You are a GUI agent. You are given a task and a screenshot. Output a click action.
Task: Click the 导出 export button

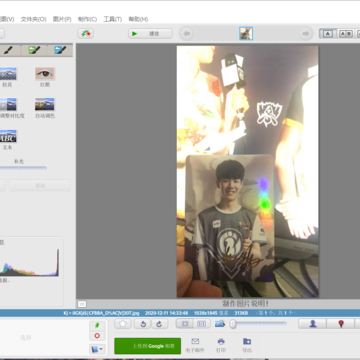[x=247, y=345]
